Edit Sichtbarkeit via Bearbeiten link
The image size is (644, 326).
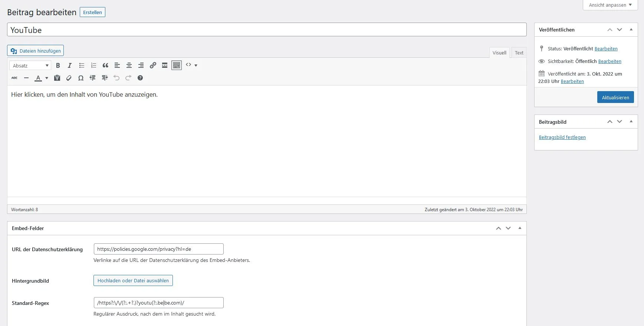(x=609, y=61)
